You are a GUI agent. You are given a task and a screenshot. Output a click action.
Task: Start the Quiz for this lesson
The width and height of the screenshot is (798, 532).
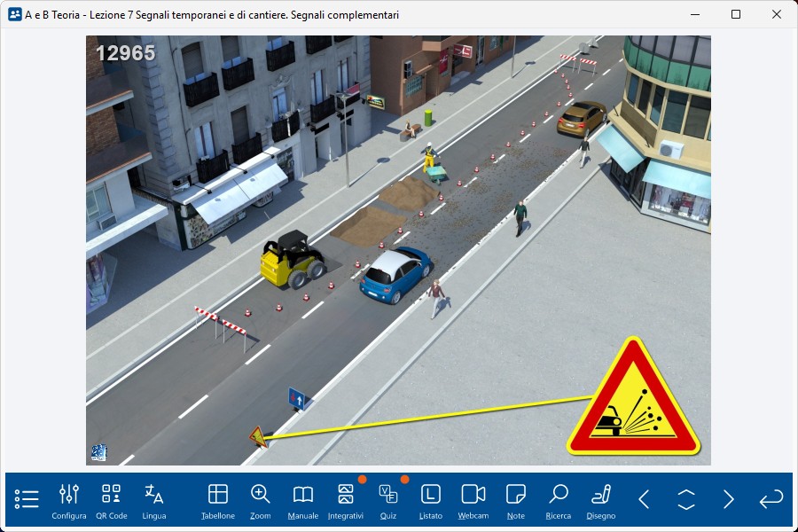pos(388,500)
